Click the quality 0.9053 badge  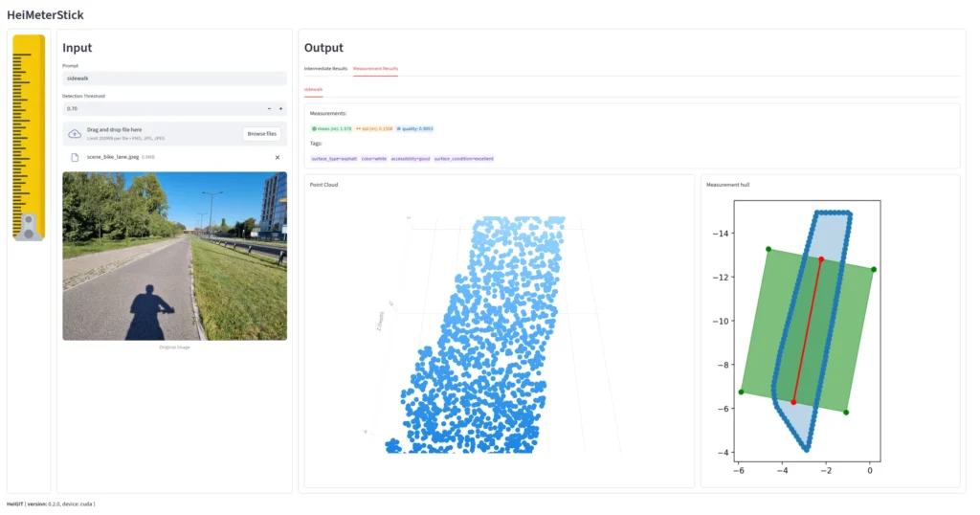pos(415,128)
